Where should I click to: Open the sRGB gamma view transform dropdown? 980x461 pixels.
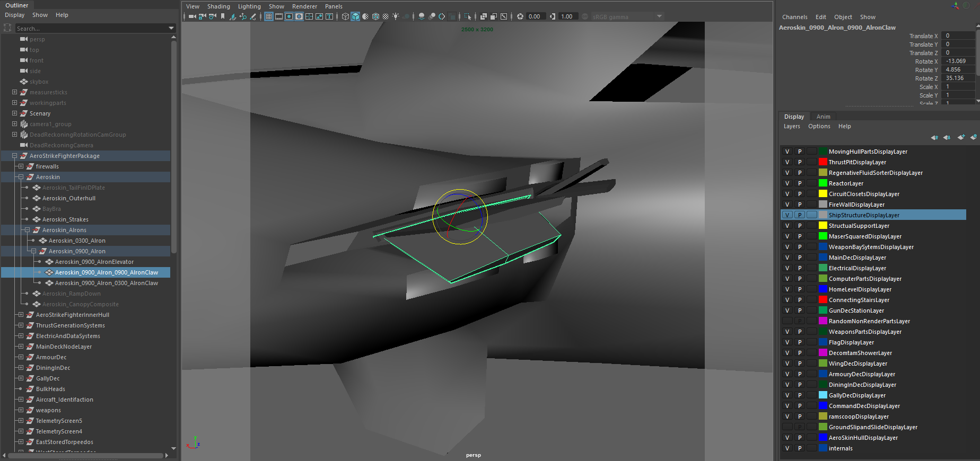659,16
